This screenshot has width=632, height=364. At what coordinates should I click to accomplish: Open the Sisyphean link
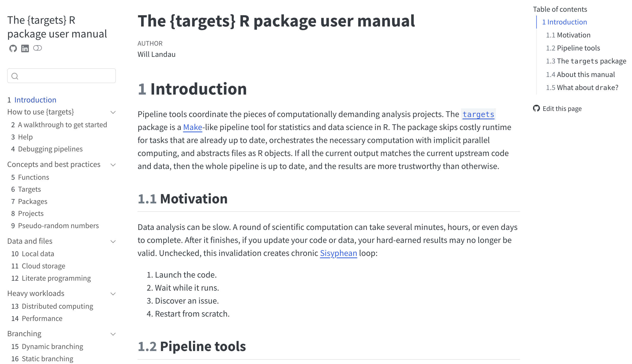tap(338, 253)
